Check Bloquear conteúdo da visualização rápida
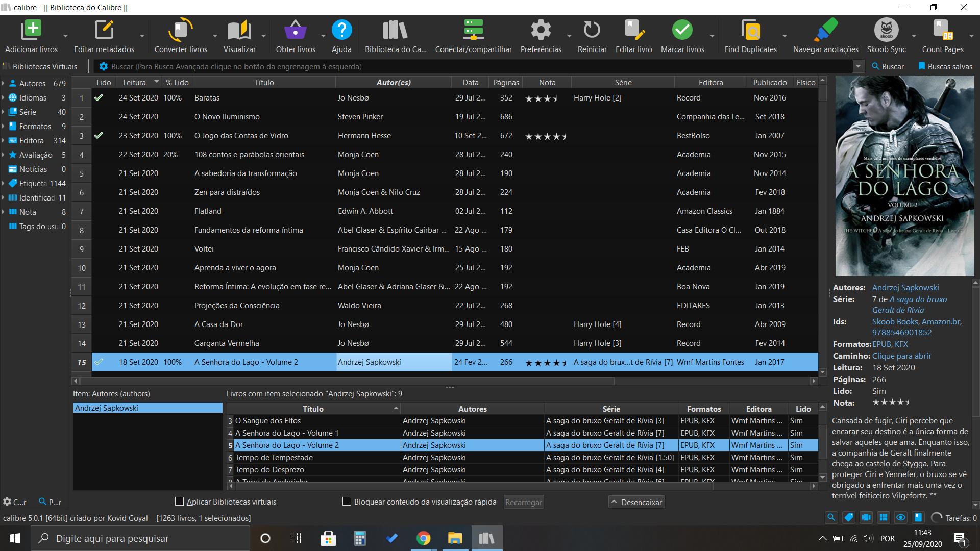 pyautogui.click(x=347, y=502)
